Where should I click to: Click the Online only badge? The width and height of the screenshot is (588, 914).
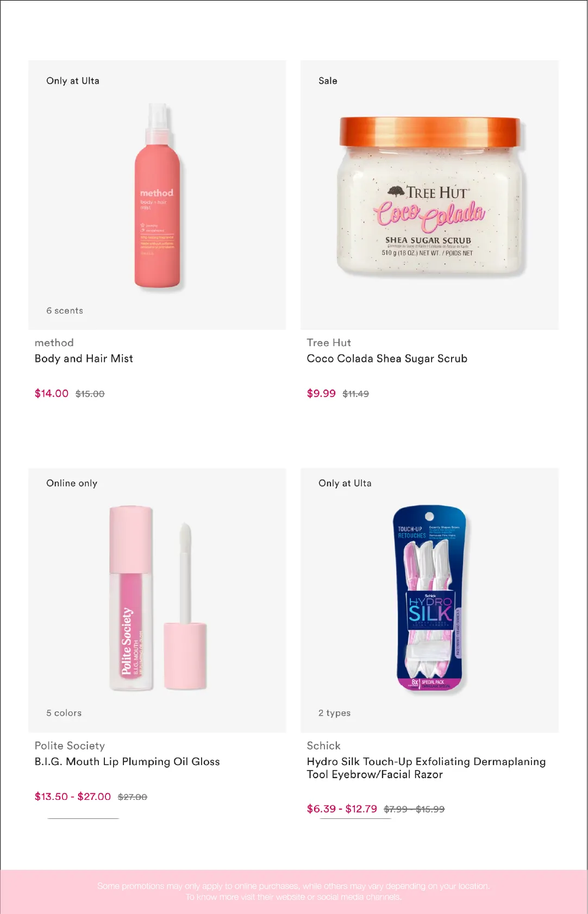(72, 484)
